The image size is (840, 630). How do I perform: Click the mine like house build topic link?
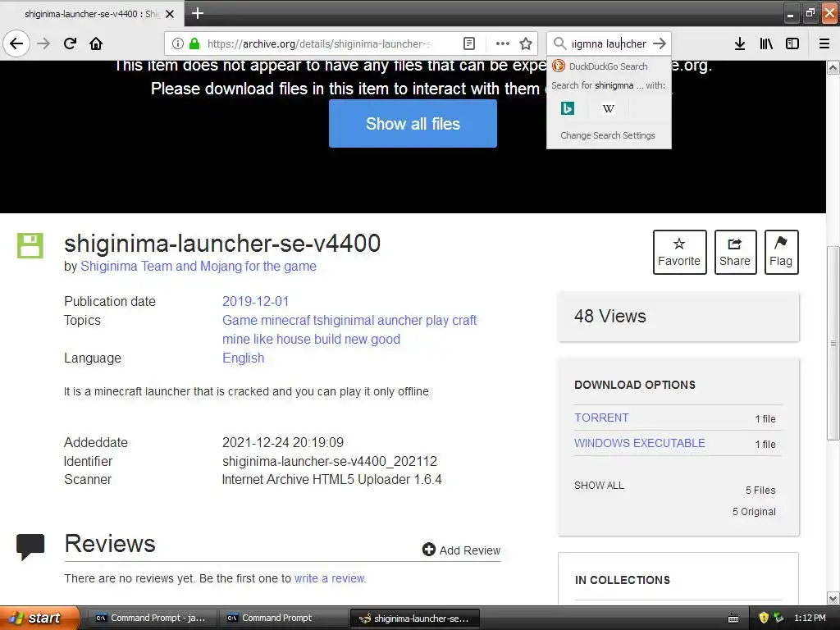tap(311, 339)
